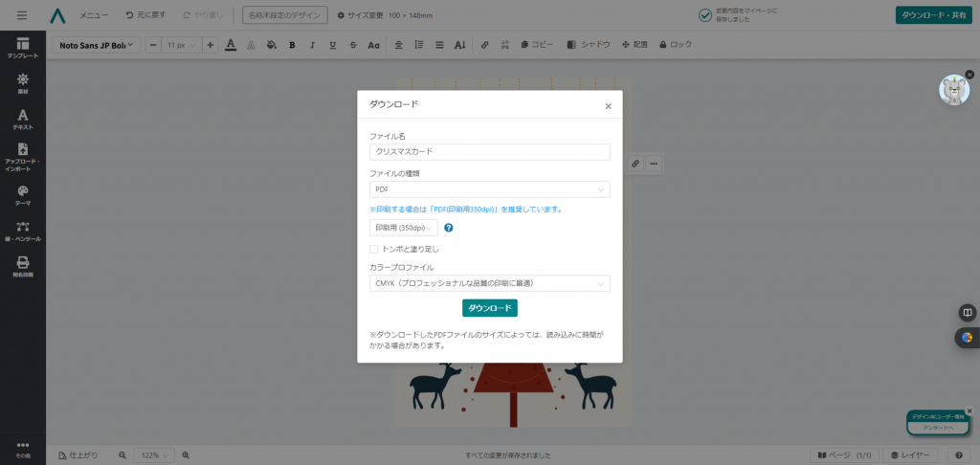Click the toolbar link icon
The image size is (980, 465).
(485, 45)
